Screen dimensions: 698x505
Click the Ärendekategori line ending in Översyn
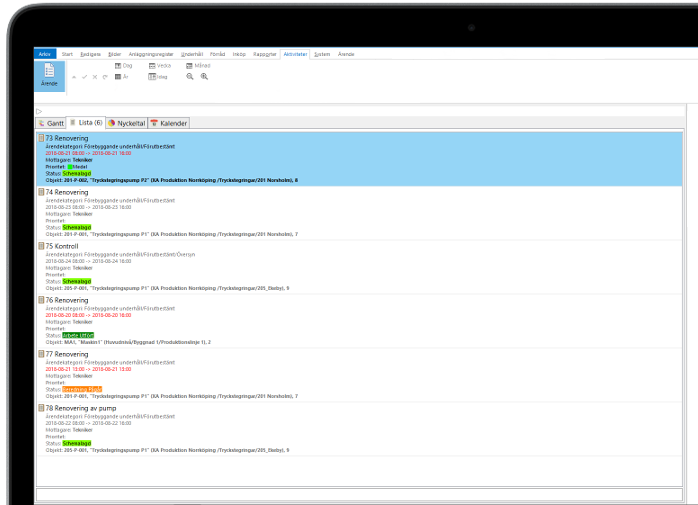pyautogui.click(x=120, y=254)
